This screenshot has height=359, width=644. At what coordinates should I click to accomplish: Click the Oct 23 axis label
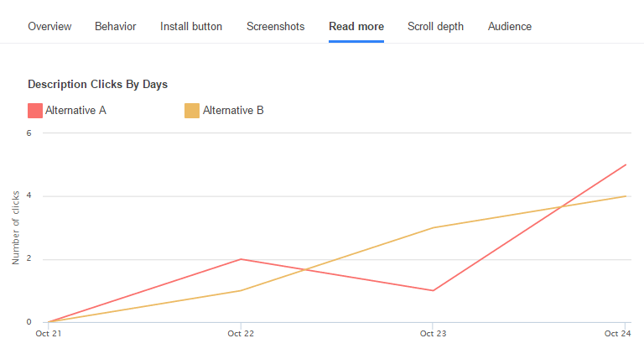point(433,334)
